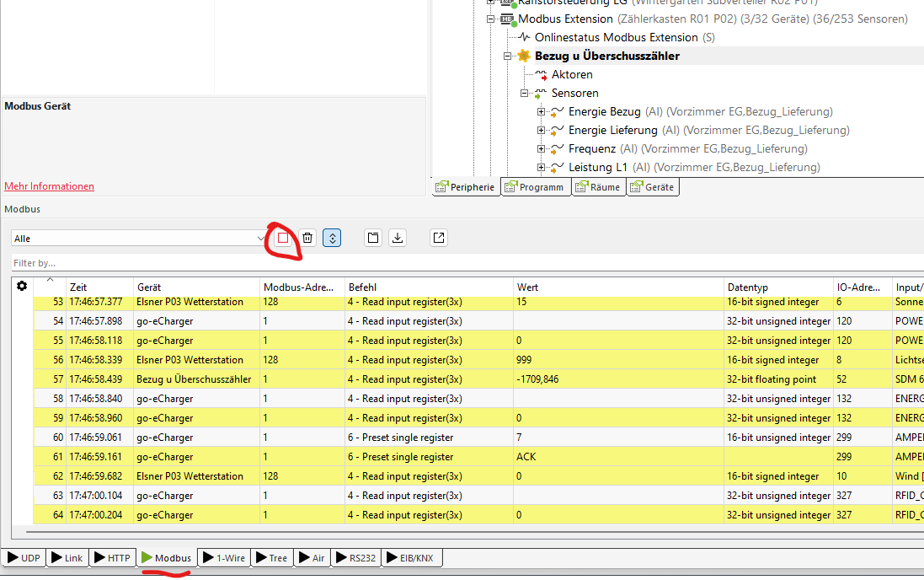This screenshot has width=924, height=580.
Task: Click the download/export log icon
Action: click(398, 239)
